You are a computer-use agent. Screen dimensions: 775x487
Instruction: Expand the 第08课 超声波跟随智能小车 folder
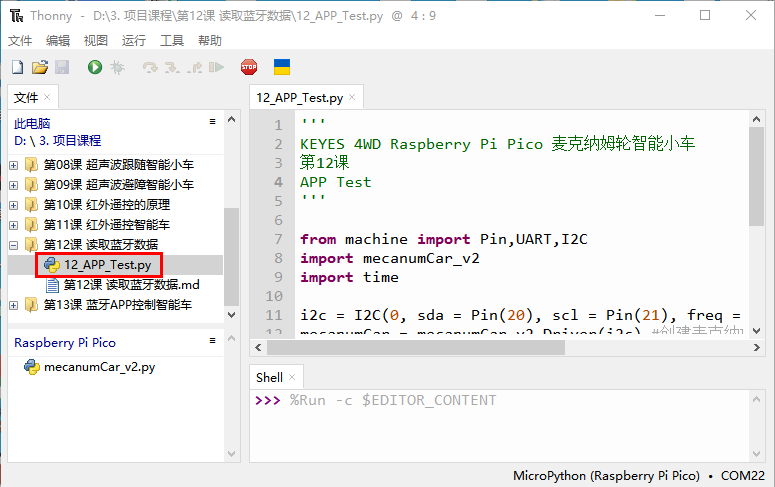14,165
